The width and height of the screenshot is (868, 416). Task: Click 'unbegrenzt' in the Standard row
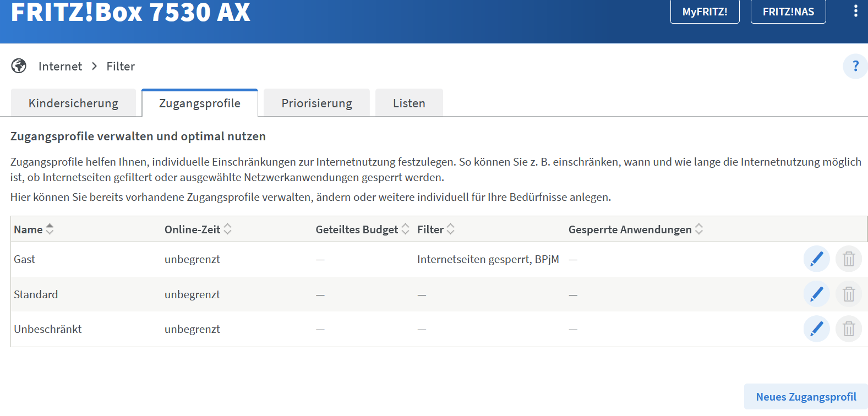click(192, 294)
